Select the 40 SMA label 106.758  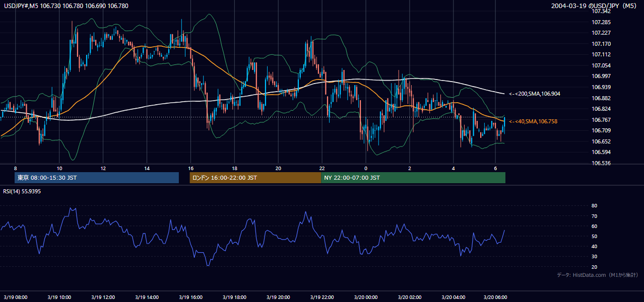[533, 121]
